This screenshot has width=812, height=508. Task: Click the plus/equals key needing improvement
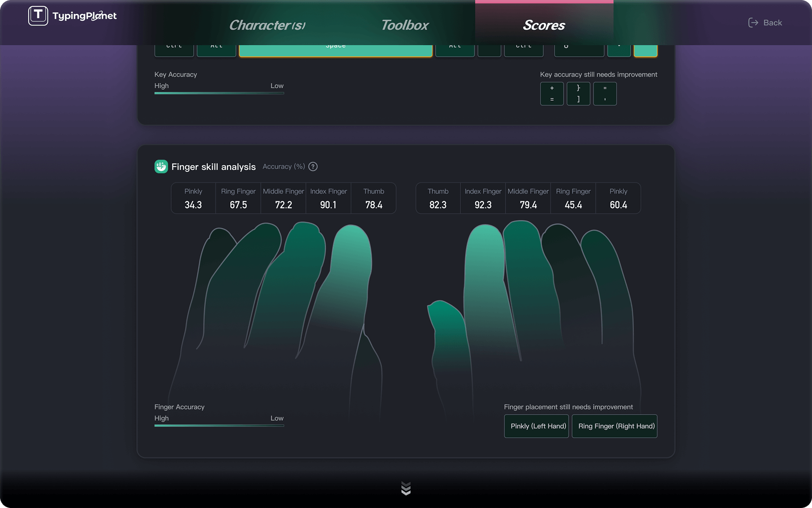tap(552, 94)
